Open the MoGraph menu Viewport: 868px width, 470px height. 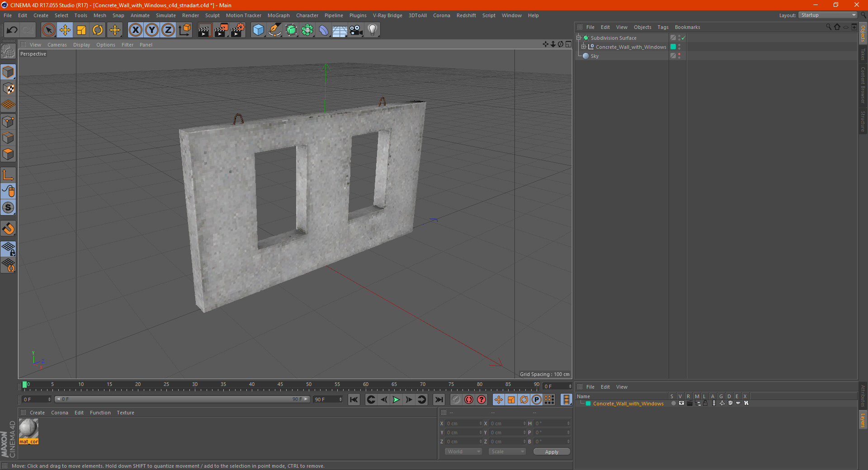(278, 15)
